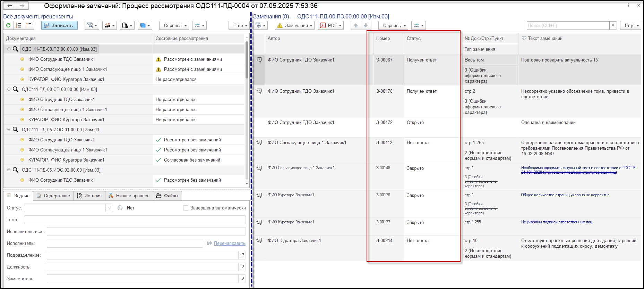Click the back navigation arrow

click(10, 6)
